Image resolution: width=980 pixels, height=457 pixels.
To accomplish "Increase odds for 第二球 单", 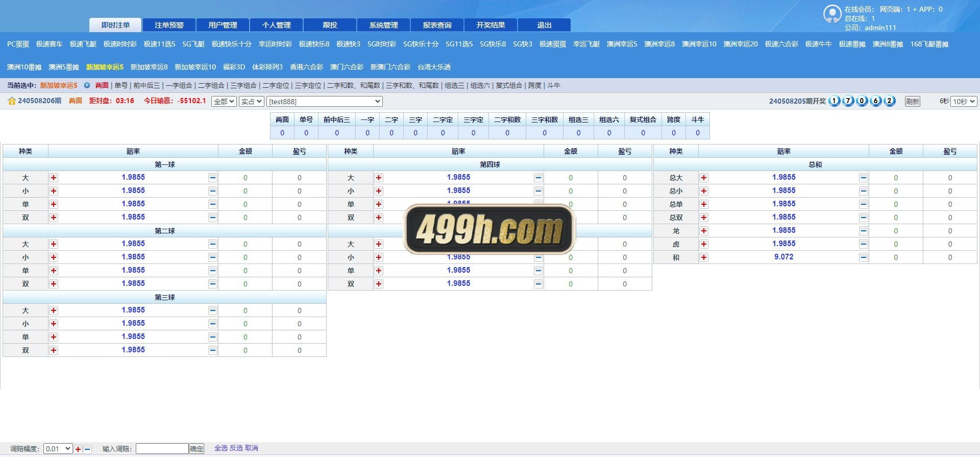I will click(54, 271).
